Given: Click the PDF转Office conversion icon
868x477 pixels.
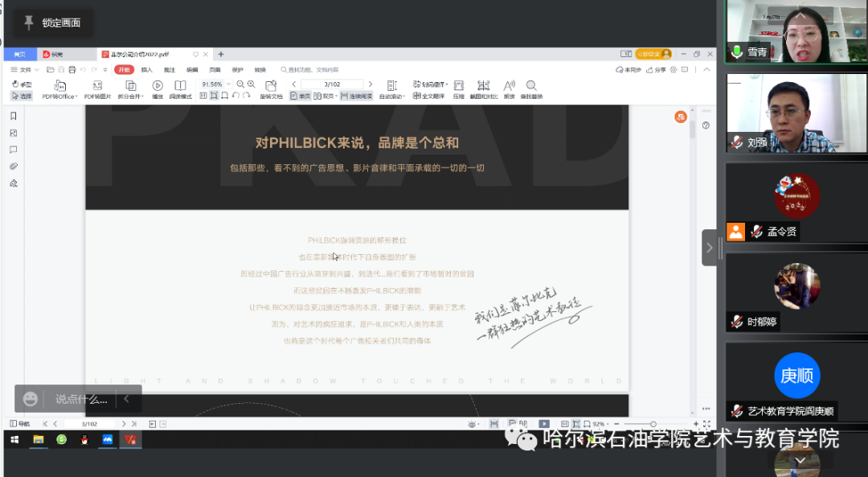Looking at the screenshot, I should click(59, 85).
